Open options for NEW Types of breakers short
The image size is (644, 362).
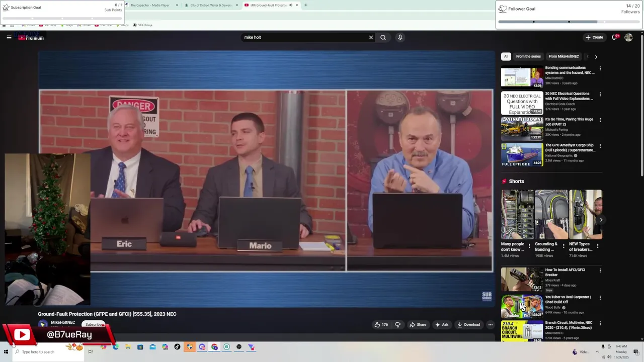click(597, 246)
